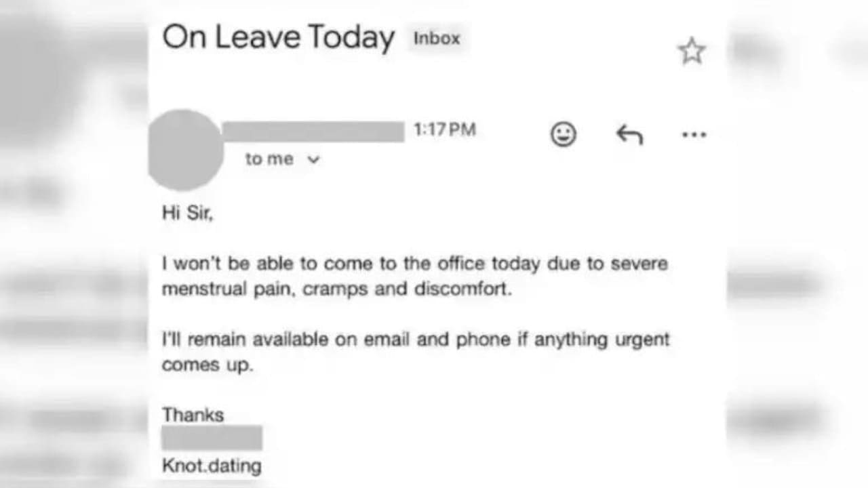Reply using the curved arrow icon
The image size is (868, 488).
click(x=629, y=134)
